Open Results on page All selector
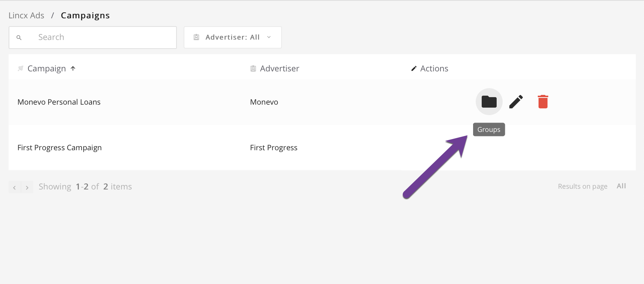Screen dimensions: 644x284 tap(621, 186)
